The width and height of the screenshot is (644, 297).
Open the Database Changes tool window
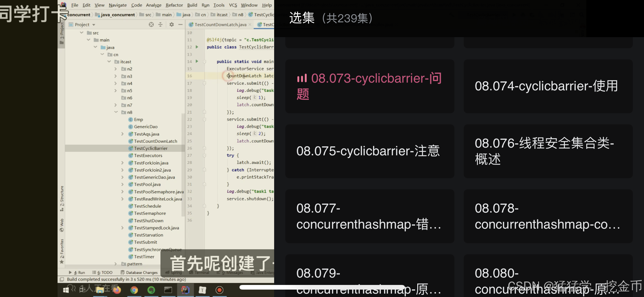142,273
